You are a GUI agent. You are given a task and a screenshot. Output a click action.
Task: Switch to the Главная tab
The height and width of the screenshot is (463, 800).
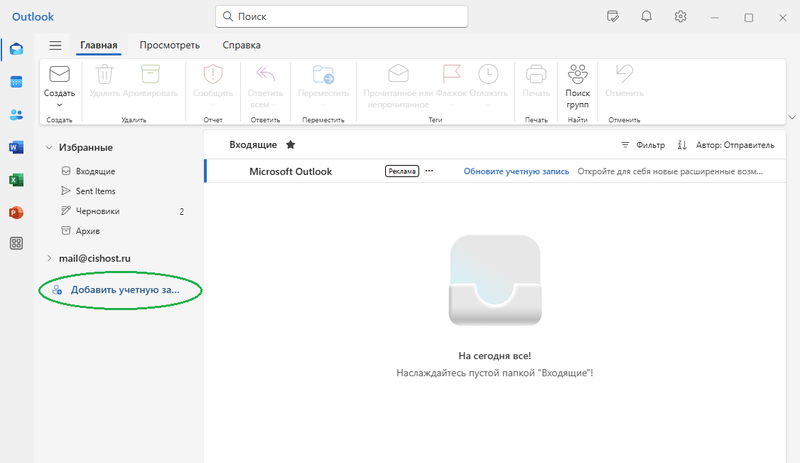click(98, 45)
